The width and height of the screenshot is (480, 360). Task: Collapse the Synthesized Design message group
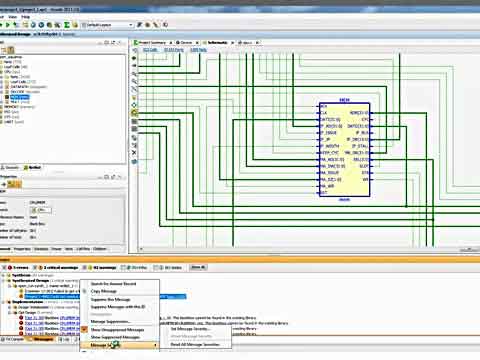[x=4, y=280]
